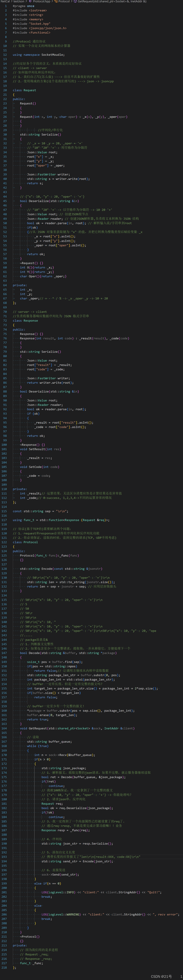Click the 'else if(n == 0)' line
The width and height of the screenshot is (183, 980).
coord(48,883)
